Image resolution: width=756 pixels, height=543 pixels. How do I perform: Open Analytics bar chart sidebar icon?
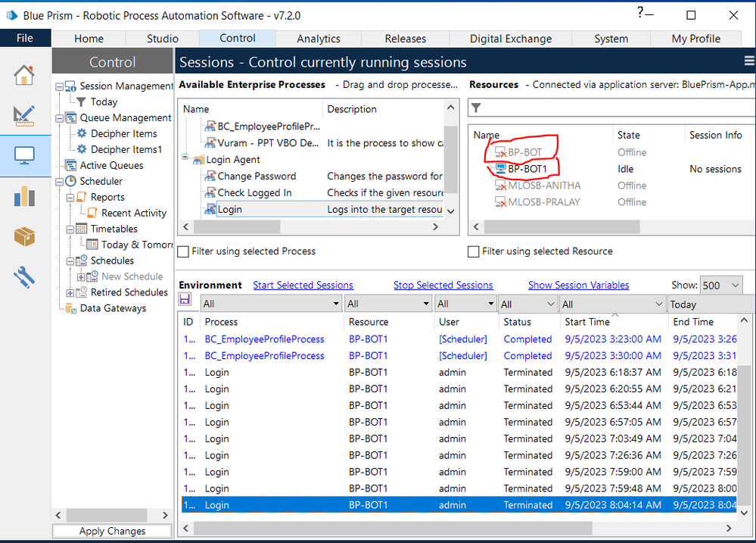24,196
